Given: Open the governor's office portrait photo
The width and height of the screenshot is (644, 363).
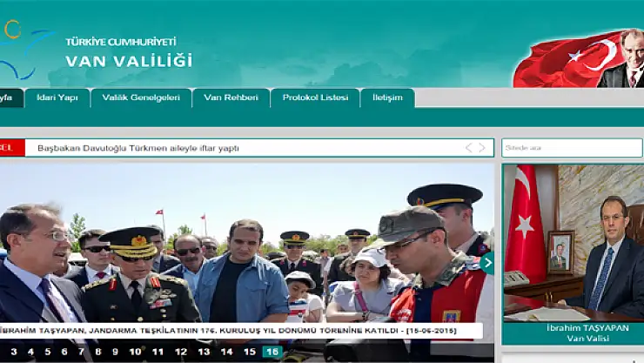Looking at the screenshot, I should pyautogui.click(x=574, y=243).
